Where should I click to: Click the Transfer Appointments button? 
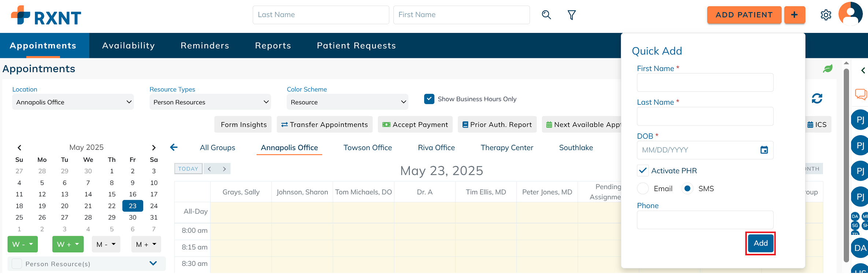tap(324, 125)
